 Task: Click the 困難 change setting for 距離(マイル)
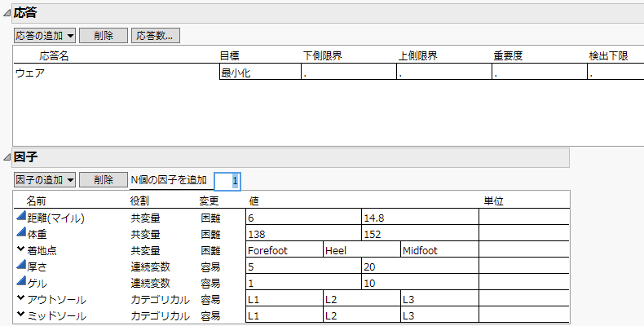pos(210,218)
